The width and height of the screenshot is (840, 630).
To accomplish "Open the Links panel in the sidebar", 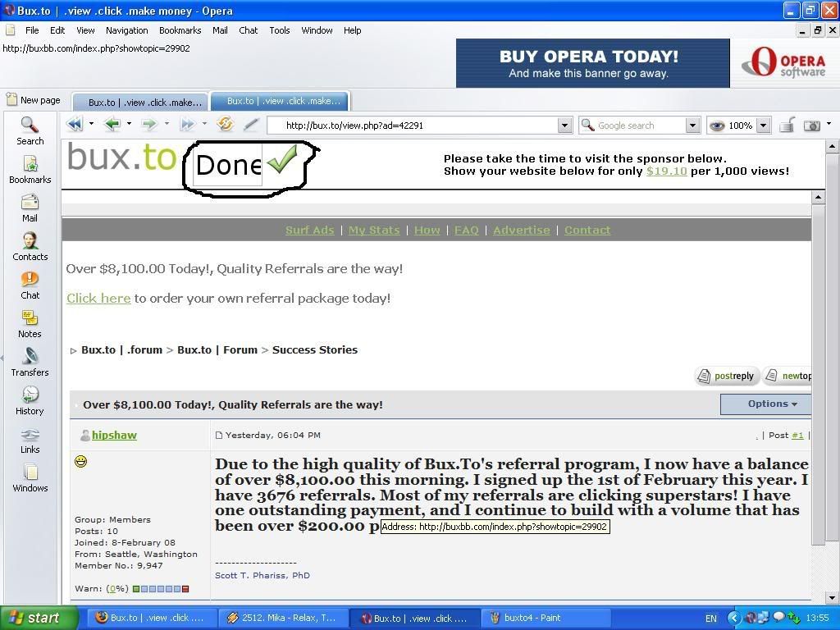I will 30,440.
